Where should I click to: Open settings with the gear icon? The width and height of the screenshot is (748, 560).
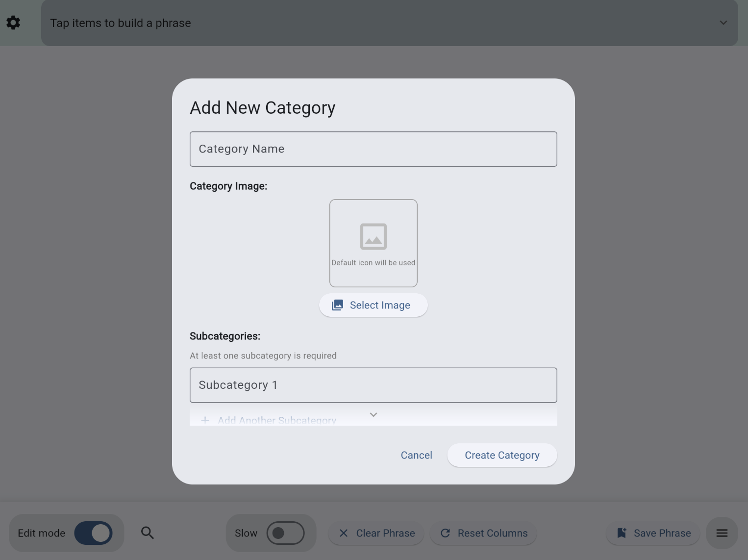[x=13, y=23]
